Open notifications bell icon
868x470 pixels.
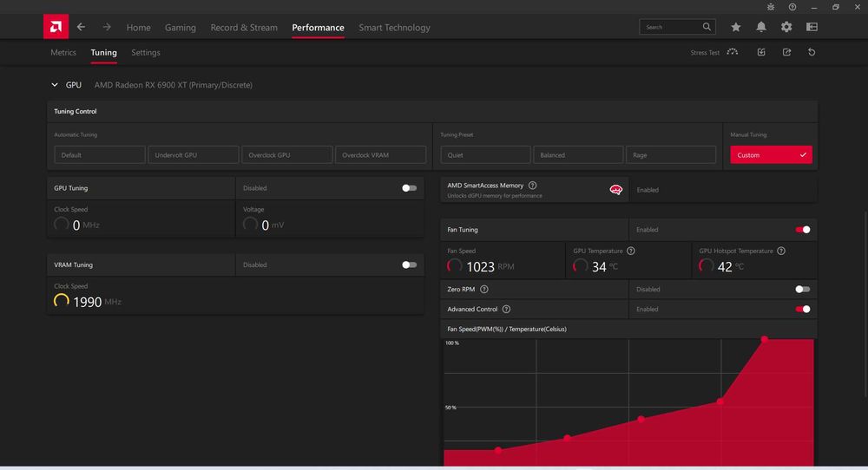point(761,27)
